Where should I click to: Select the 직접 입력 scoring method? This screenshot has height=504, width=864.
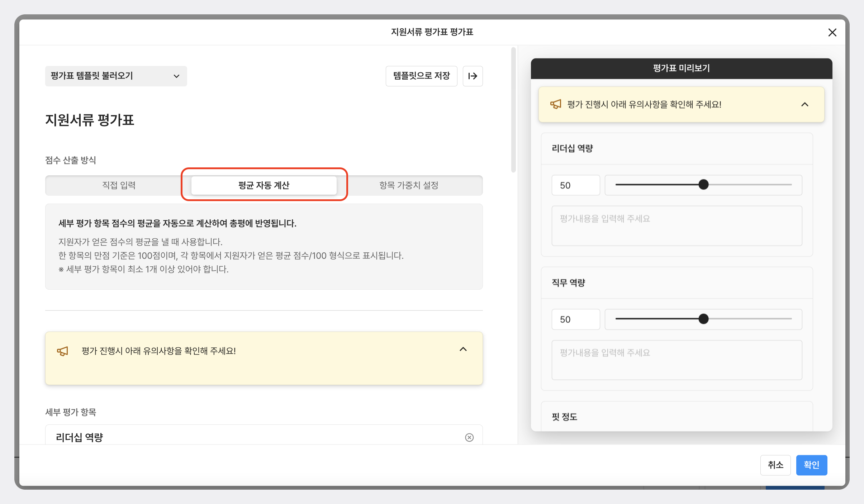(119, 185)
